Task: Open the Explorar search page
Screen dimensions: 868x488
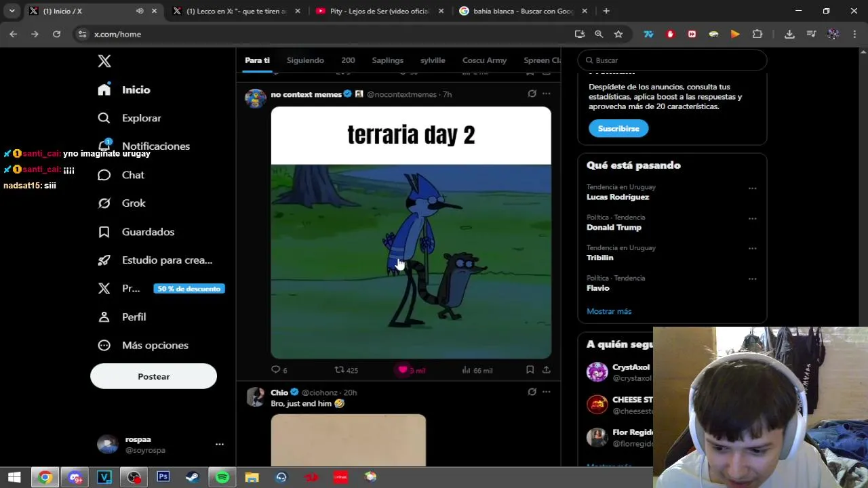Action: click(130, 118)
